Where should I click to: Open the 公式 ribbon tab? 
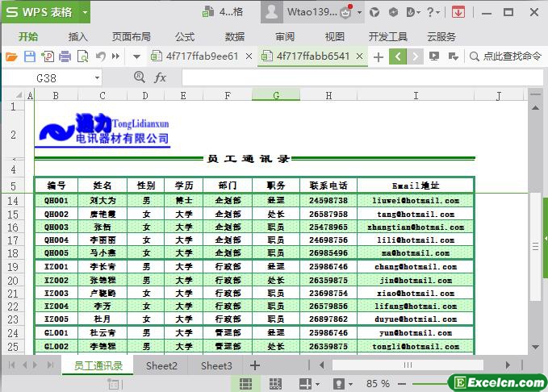point(185,36)
